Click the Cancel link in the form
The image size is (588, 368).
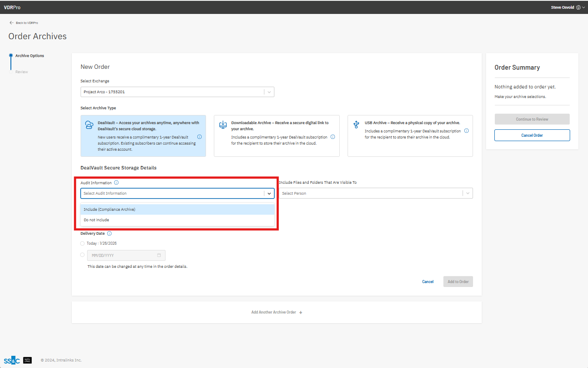(428, 282)
